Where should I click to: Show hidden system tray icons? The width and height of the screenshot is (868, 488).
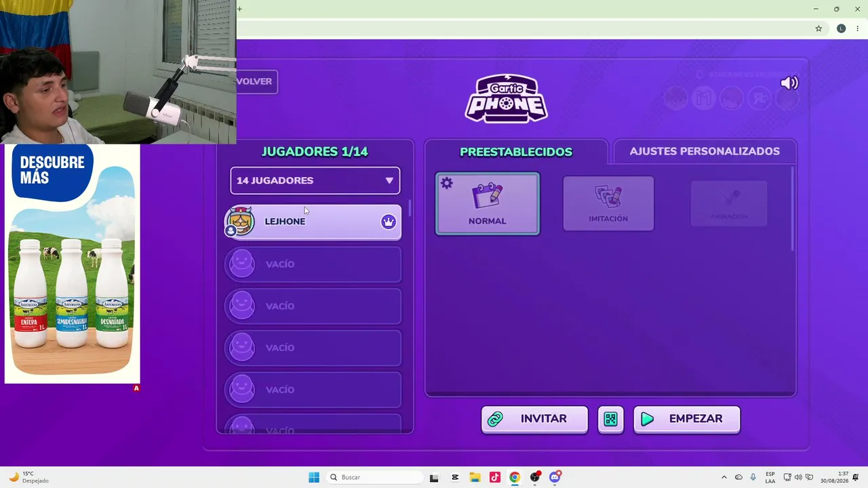724,477
